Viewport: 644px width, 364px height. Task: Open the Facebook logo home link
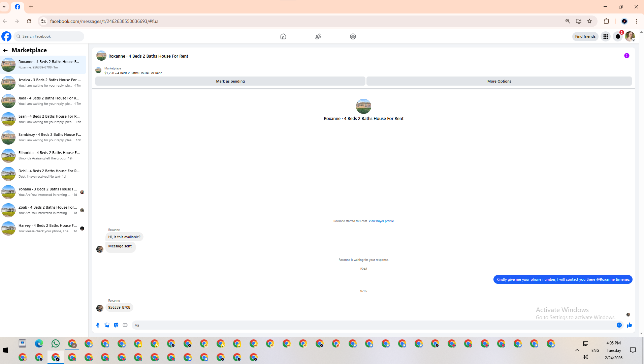(x=6, y=36)
